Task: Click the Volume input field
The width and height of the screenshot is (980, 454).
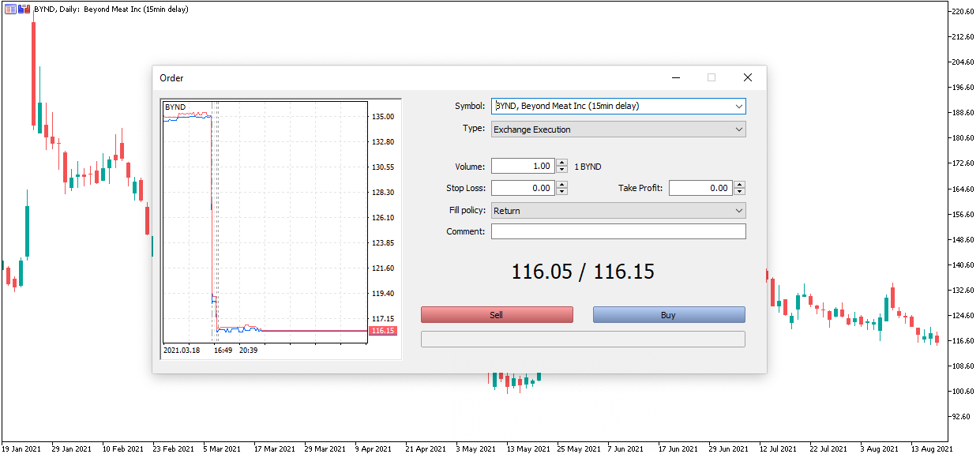Action: [x=523, y=167]
